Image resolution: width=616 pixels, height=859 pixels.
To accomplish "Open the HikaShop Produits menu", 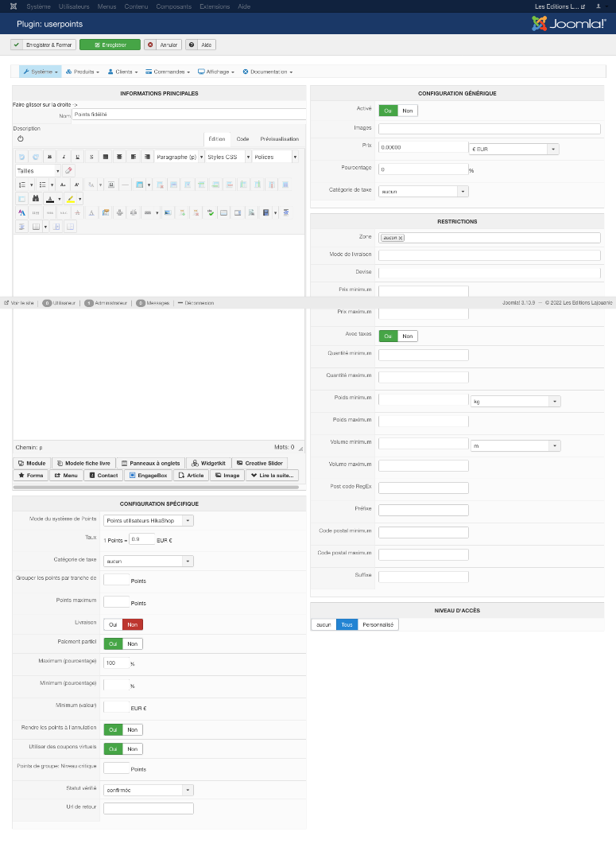I will (x=83, y=72).
